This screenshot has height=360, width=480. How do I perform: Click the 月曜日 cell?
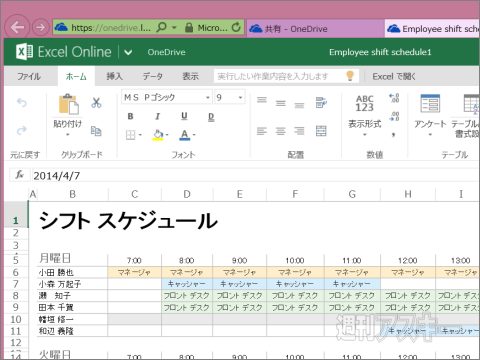click(x=72, y=258)
